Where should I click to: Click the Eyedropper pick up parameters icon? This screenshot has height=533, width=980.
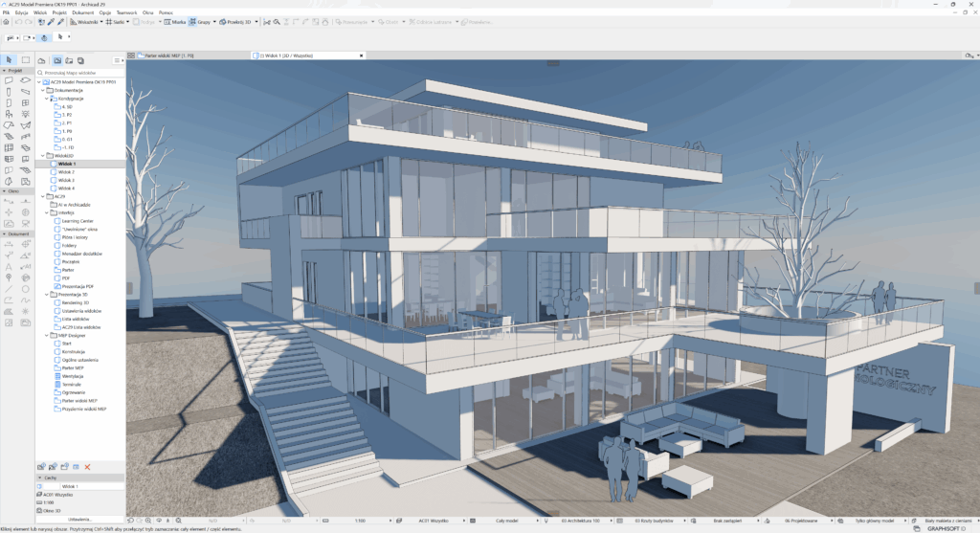click(x=50, y=20)
